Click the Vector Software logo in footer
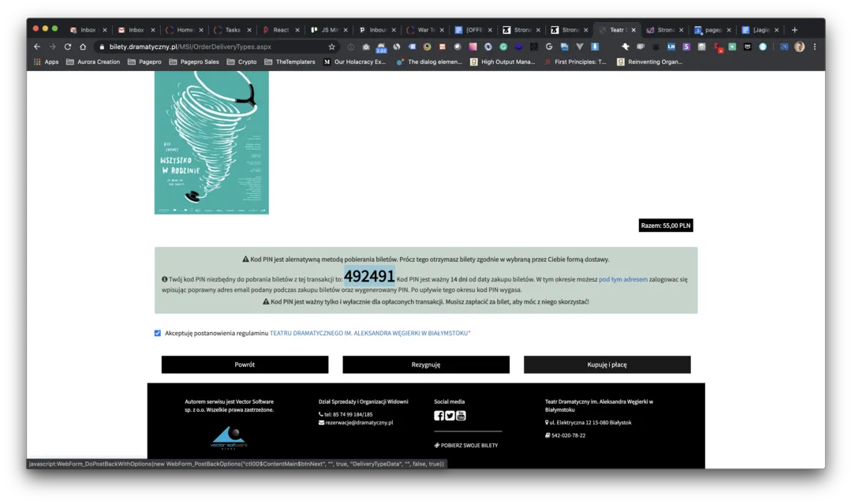 [x=229, y=438]
